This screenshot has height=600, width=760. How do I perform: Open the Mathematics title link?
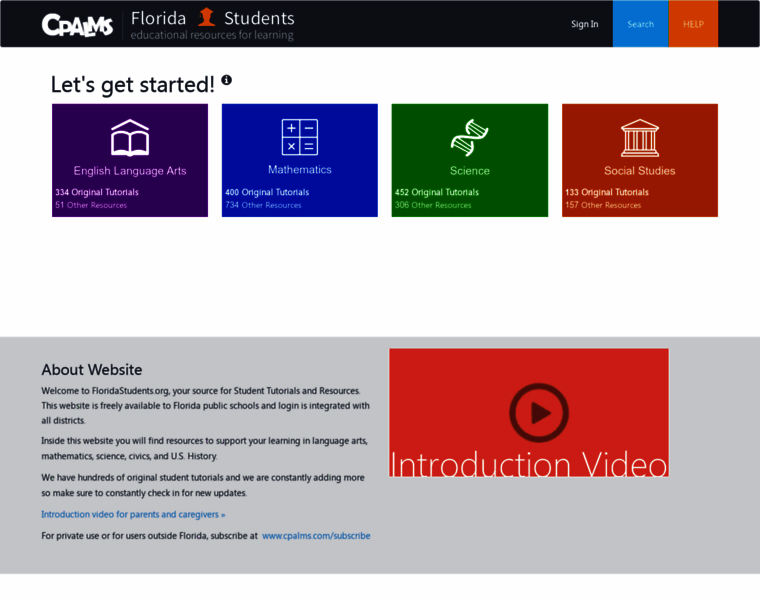point(300,170)
